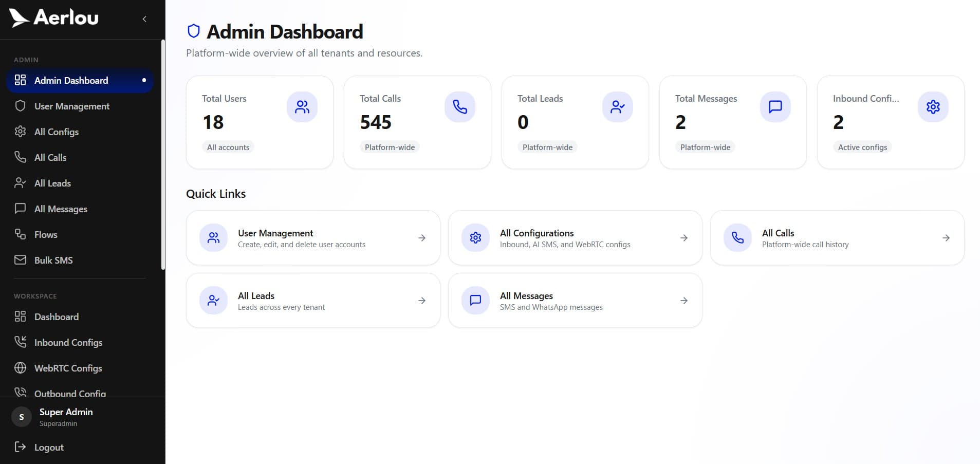Click the Bulk SMS envelope icon in sidebar
The width and height of the screenshot is (980, 464).
(x=20, y=260)
